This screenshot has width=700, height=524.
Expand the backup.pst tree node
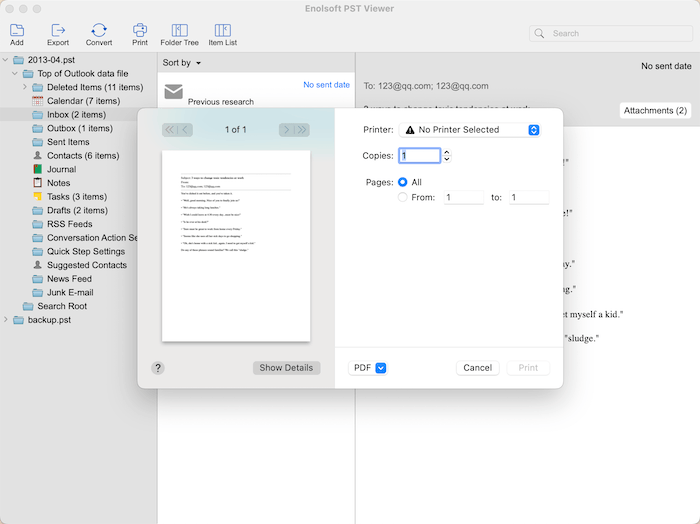6,320
